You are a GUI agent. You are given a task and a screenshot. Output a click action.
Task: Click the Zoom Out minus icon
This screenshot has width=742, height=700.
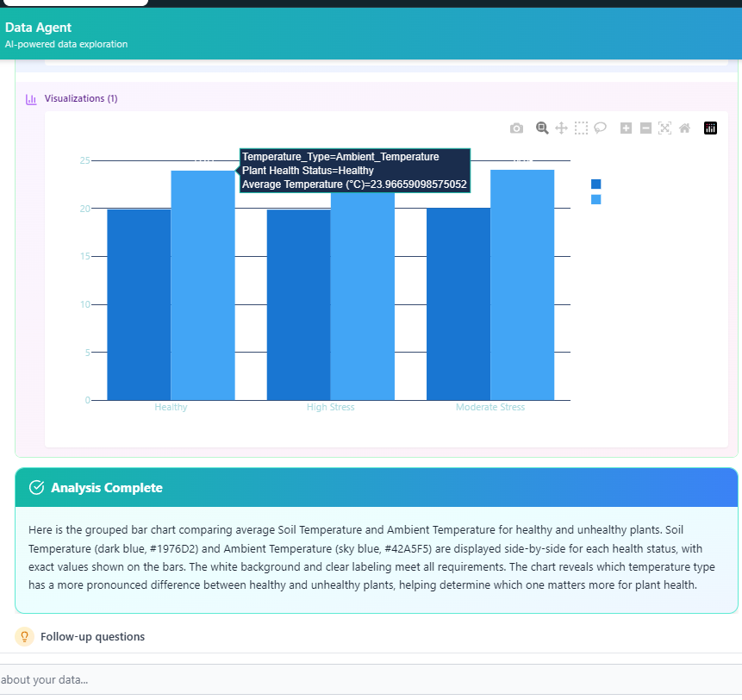(x=645, y=128)
